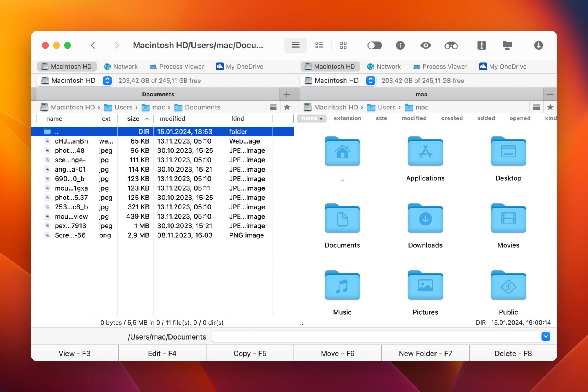This screenshot has width=588, height=392.
Task: Open the left pane drive selector dropdown
Action: point(107,80)
